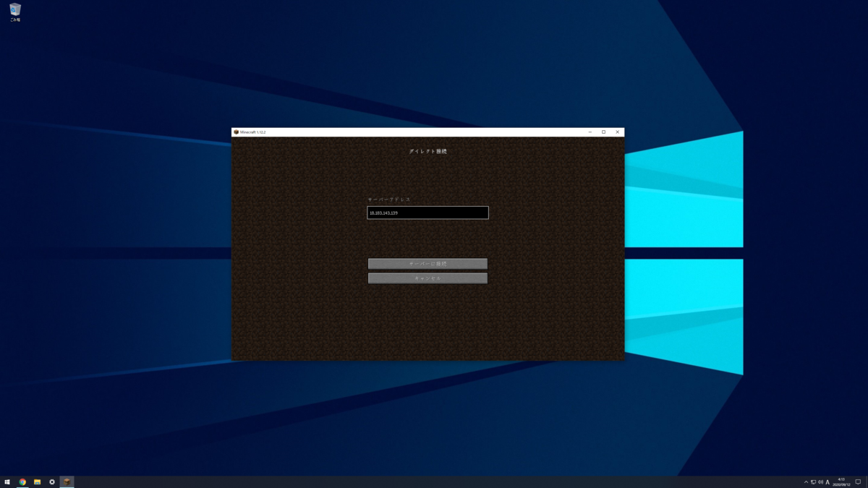
Task: Click the キャンセル button
Action: click(427, 278)
